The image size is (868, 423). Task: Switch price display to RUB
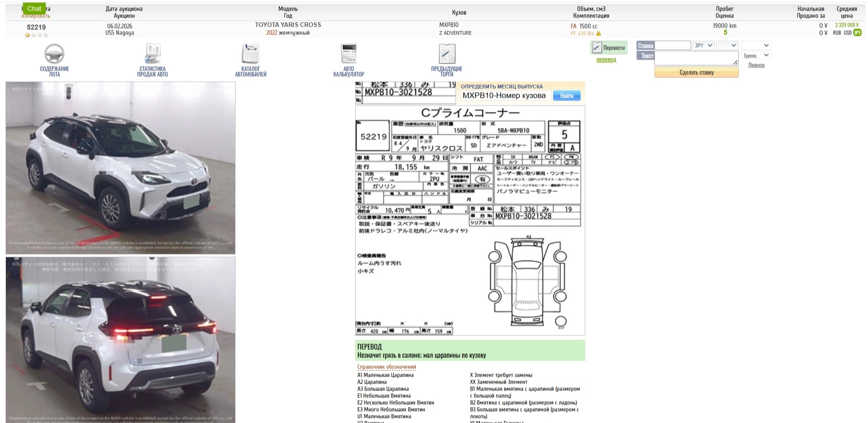[x=837, y=33]
